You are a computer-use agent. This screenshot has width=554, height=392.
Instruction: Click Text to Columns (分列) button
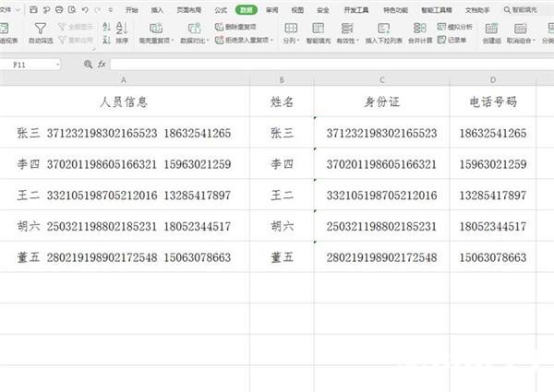pyautogui.click(x=291, y=33)
